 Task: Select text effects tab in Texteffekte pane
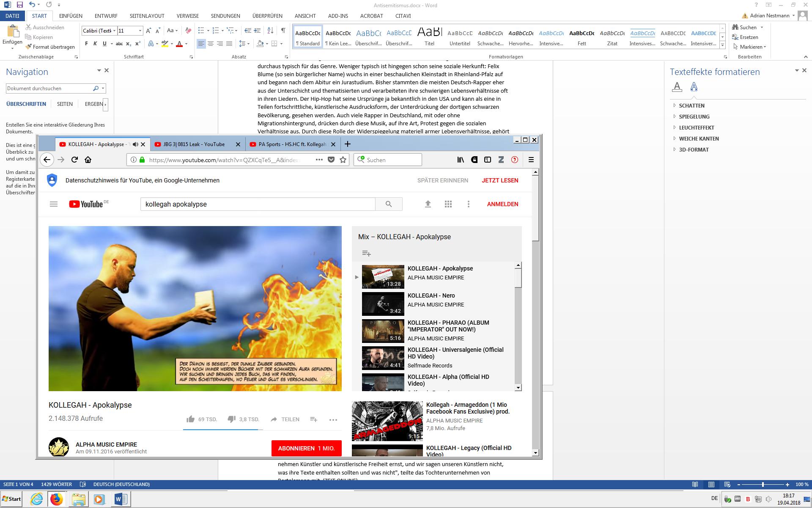(x=694, y=87)
